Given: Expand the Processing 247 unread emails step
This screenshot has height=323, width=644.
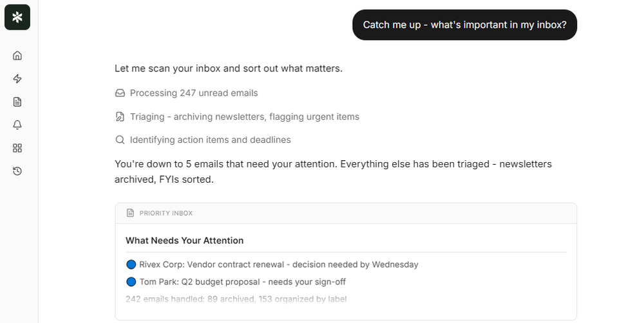Looking at the screenshot, I should (x=194, y=93).
